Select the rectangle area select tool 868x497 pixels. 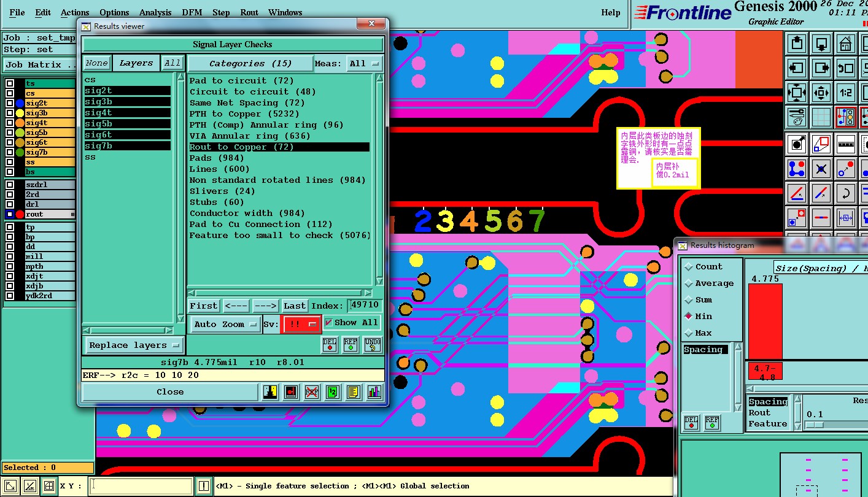[x=821, y=144]
